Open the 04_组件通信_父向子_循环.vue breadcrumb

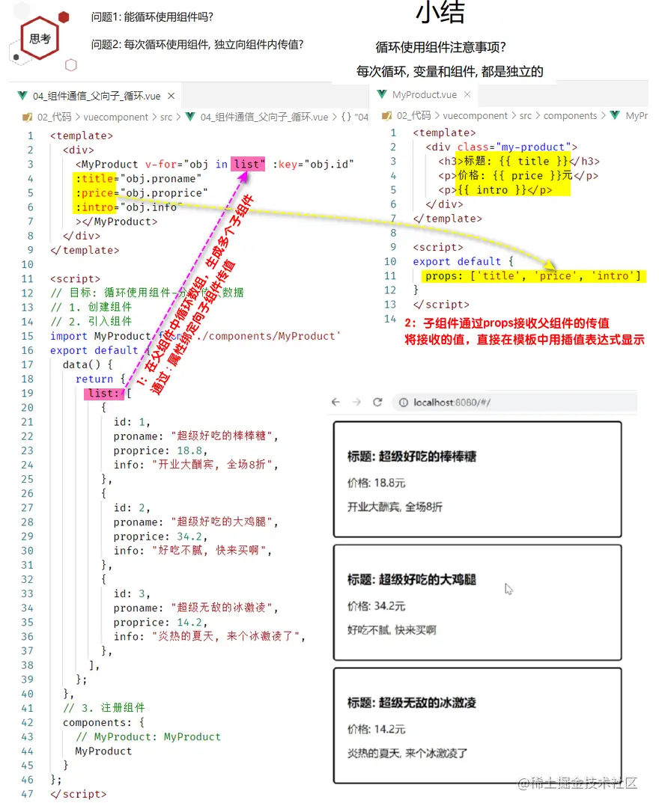tap(264, 117)
